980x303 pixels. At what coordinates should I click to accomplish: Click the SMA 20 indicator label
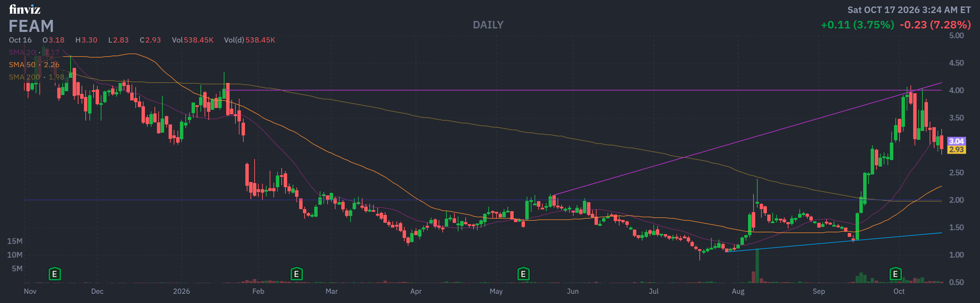point(34,52)
